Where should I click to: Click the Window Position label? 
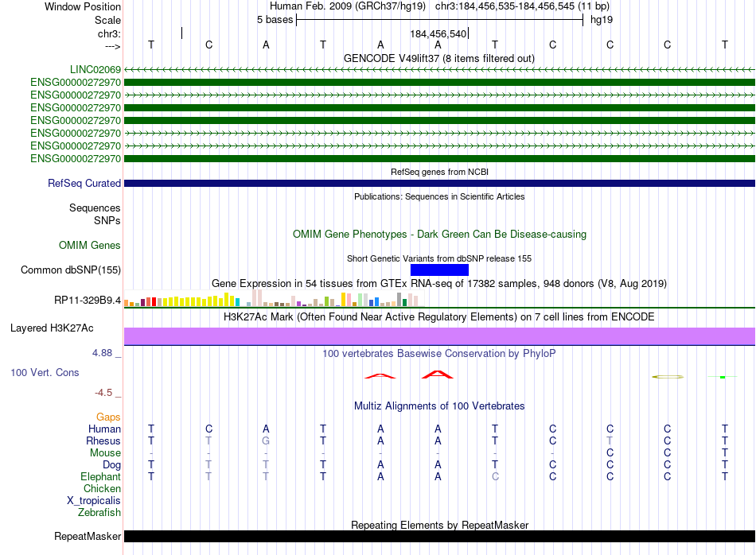83,6
